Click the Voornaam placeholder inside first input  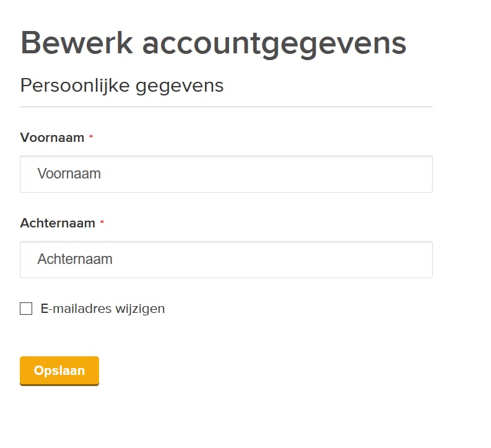pos(69,174)
